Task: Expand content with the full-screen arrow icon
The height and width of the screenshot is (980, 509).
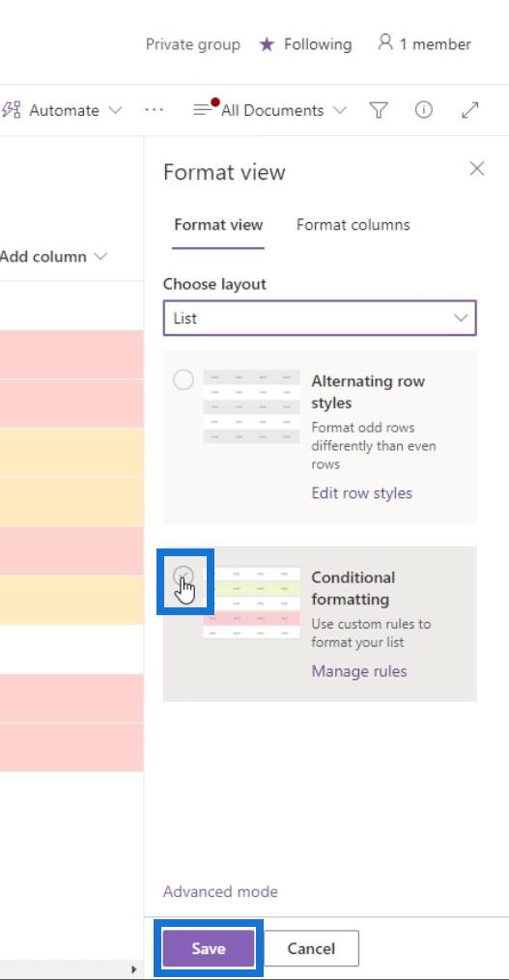Action: pos(469,110)
